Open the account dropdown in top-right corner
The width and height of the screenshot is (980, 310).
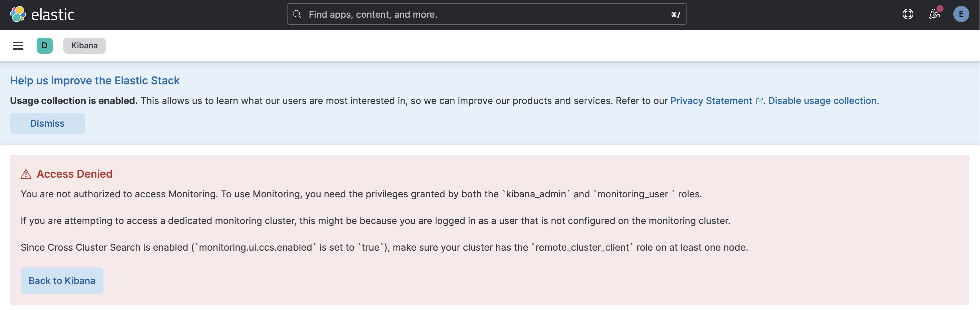962,14
